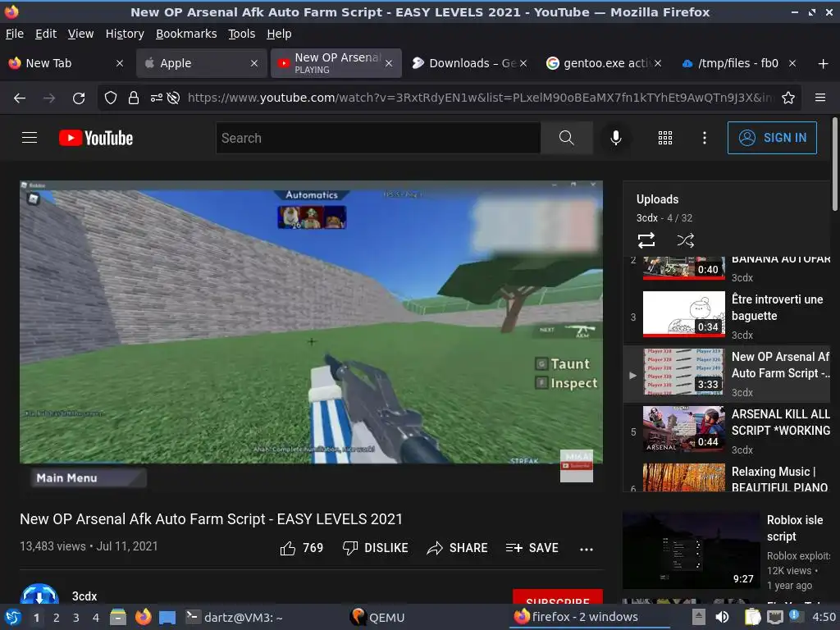Open the Help menu
This screenshot has height=630, width=840.
[x=279, y=34]
